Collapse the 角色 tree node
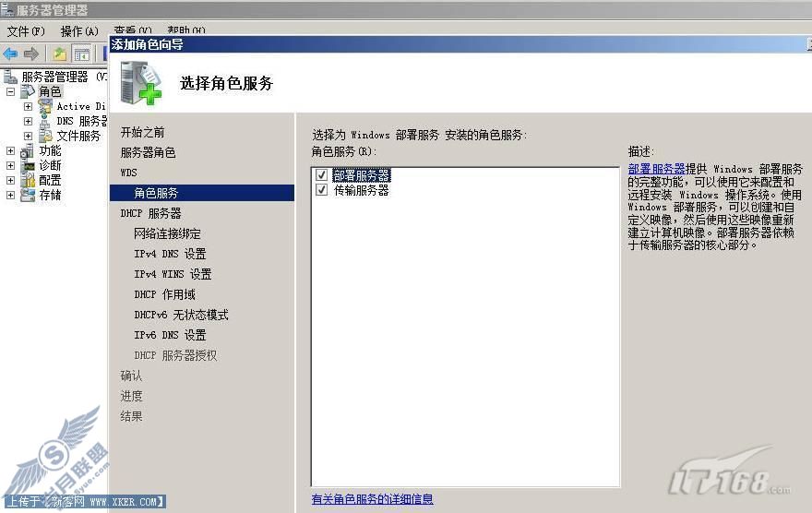 (10, 91)
